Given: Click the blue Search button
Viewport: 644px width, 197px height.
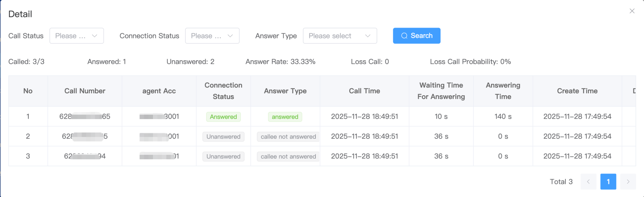Looking at the screenshot, I should [416, 36].
